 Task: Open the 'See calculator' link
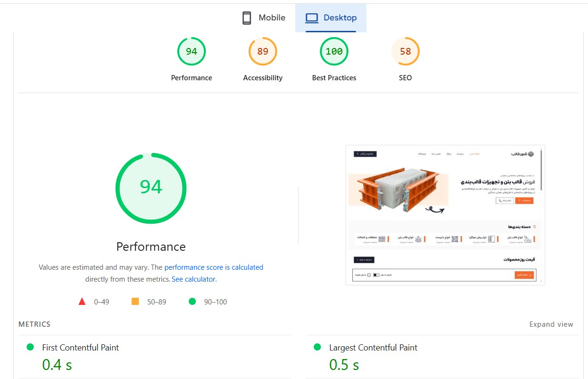coord(193,279)
